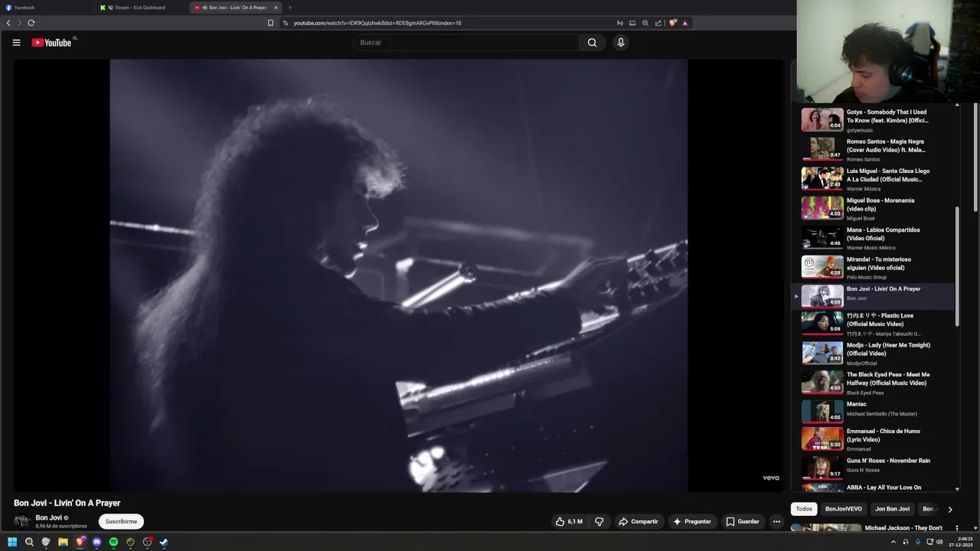Reload the page with the refresh icon

point(31,23)
